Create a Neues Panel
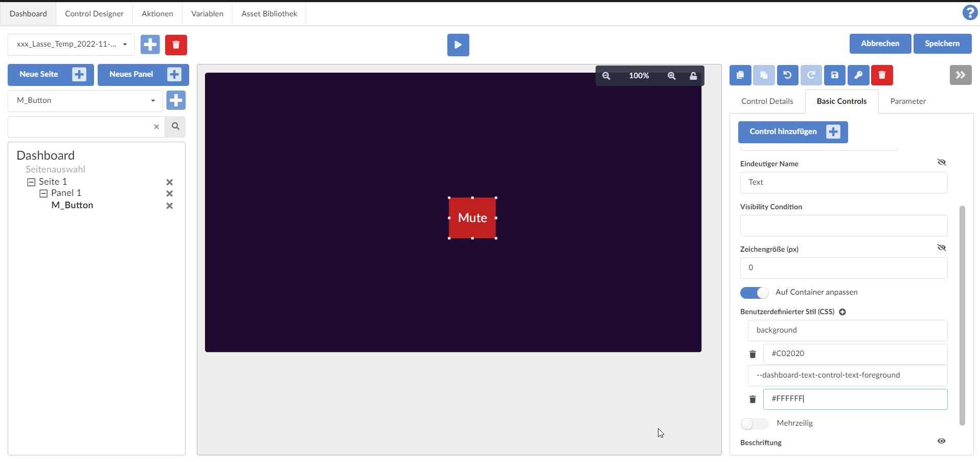 coord(143,75)
